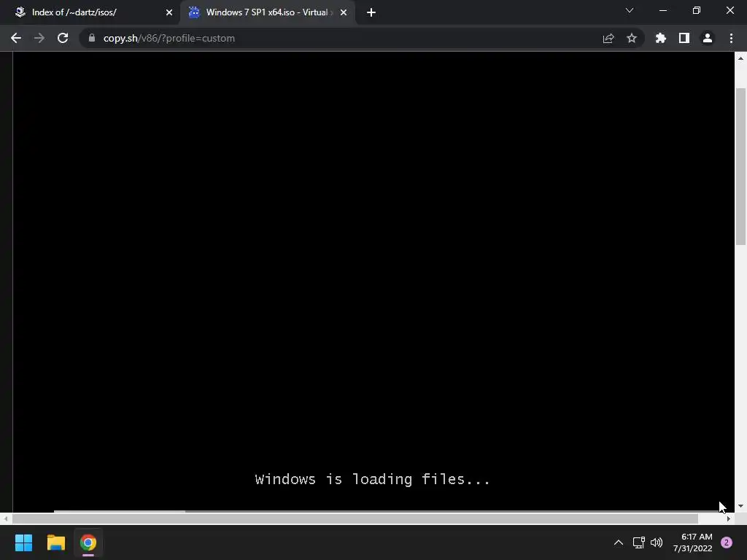The height and width of the screenshot is (560, 747).
Task: Restore down the Chrome window
Action: tap(697, 10)
